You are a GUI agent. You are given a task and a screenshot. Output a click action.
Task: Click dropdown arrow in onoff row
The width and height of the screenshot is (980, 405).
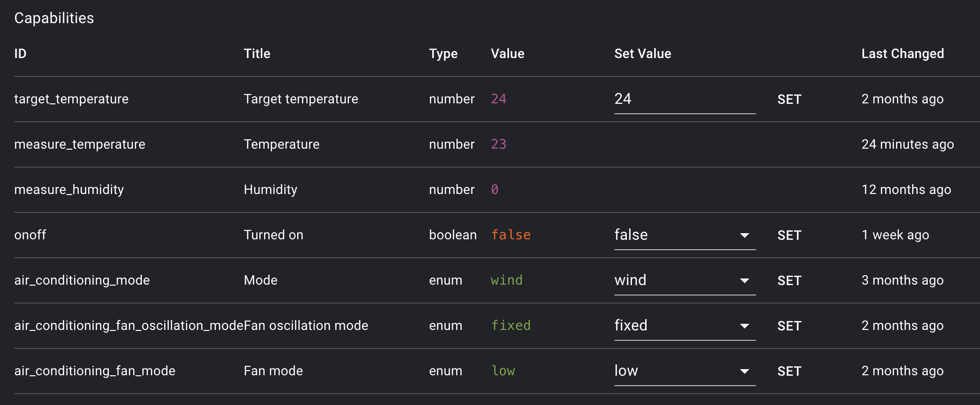(744, 236)
